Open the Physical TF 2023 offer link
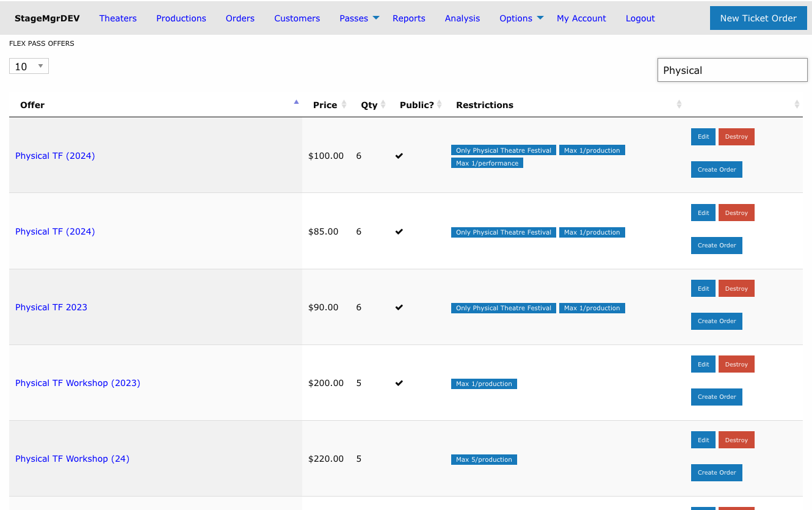 pyautogui.click(x=51, y=307)
